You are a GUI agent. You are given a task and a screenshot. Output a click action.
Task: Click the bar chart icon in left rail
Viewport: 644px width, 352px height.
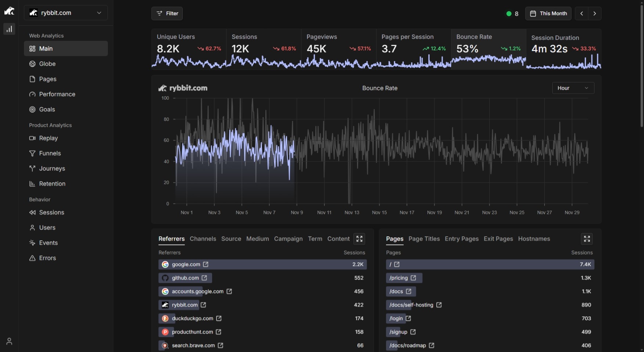tap(9, 29)
